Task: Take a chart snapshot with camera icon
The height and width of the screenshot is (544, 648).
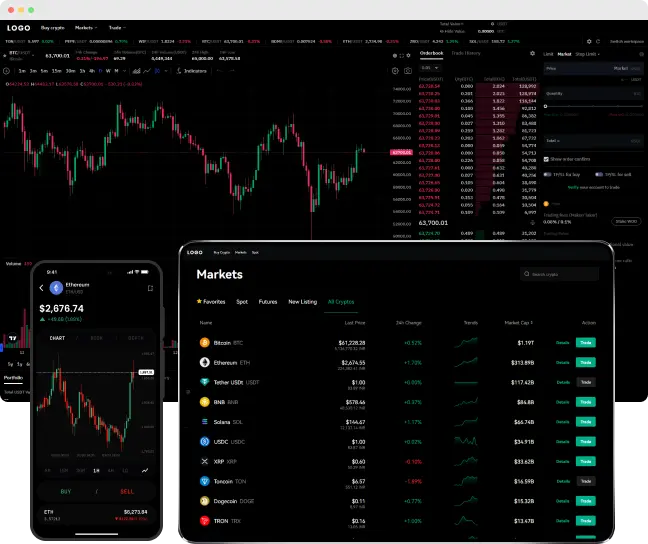Action: pyautogui.click(x=408, y=71)
